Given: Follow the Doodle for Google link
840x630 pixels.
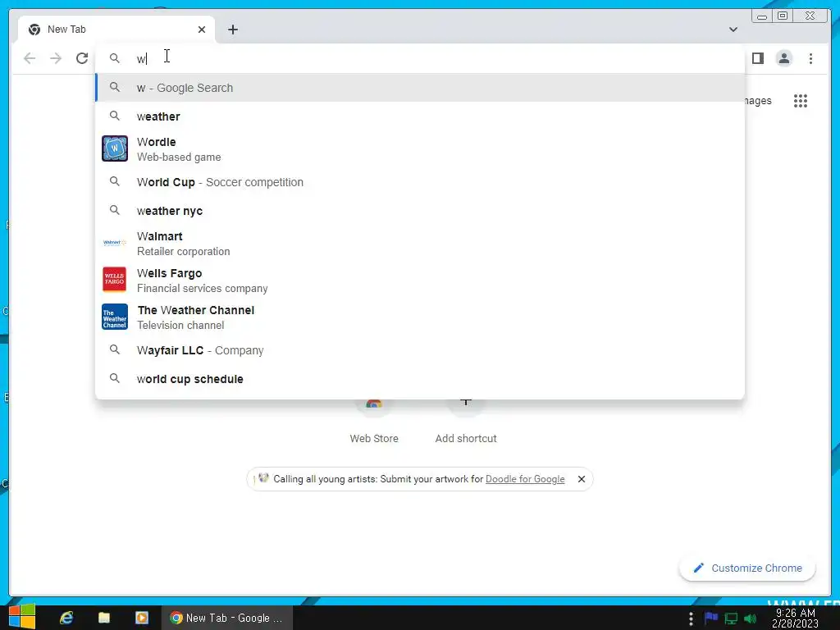Looking at the screenshot, I should pos(524,479).
